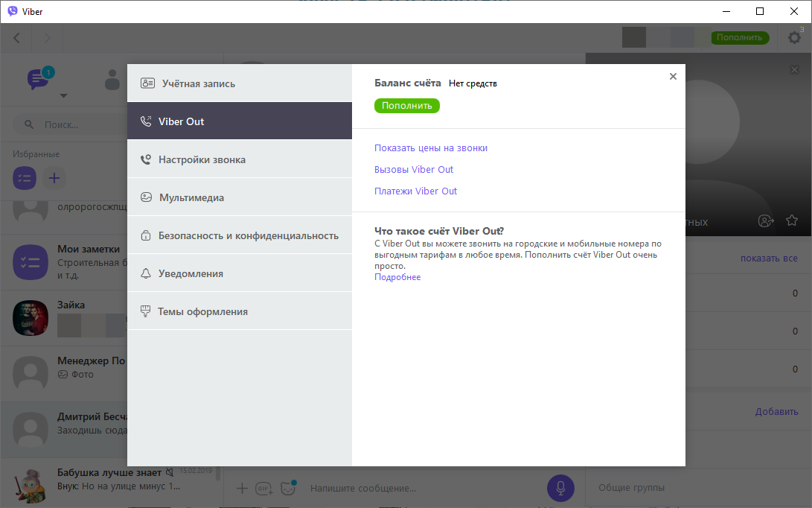Viewport: 812px width, 508px height.
Task: Close the settings dialog with the X
Action: (x=673, y=76)
